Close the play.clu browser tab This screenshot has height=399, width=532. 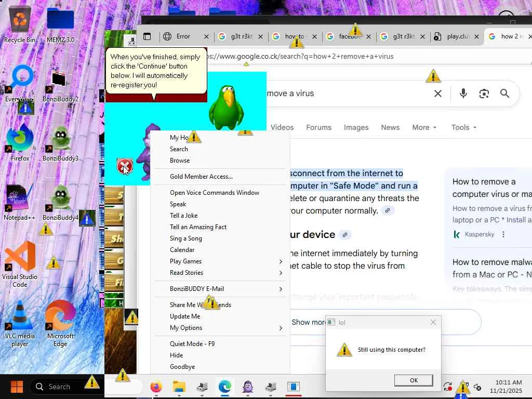coord(476,36)
